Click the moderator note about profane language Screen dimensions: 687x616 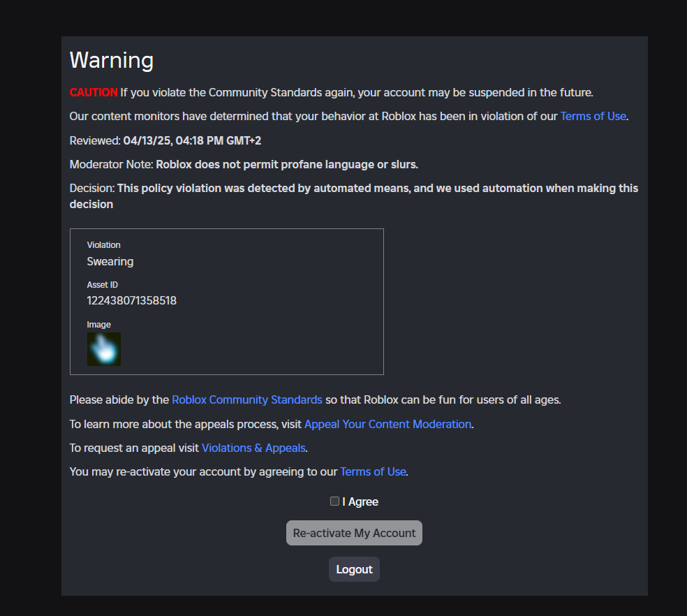[287, 164]
